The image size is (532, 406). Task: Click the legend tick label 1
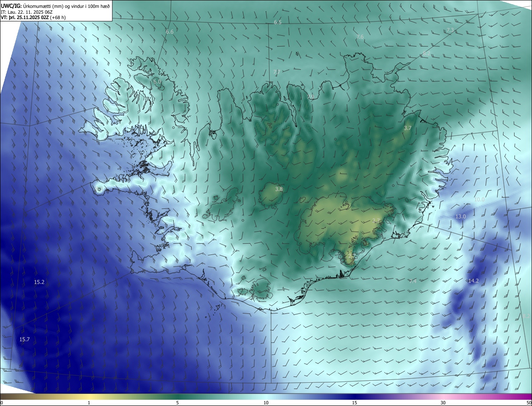pyautogui.click(x=89, y=403)
